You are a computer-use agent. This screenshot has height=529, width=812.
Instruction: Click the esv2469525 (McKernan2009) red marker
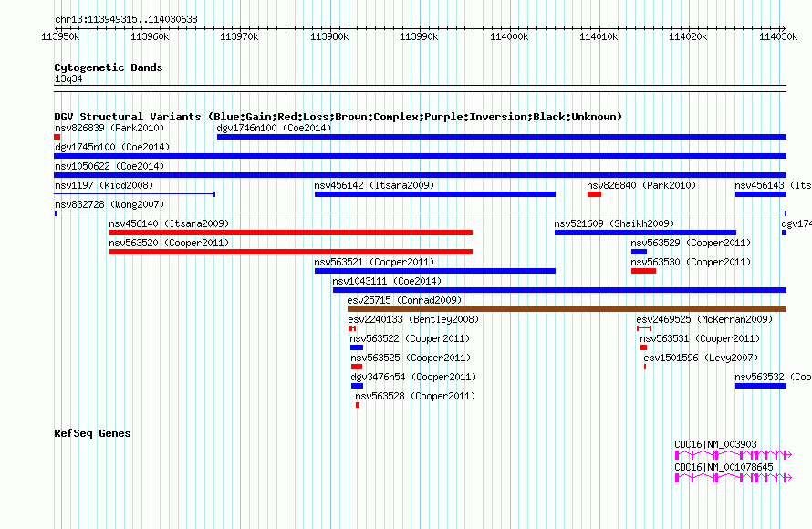pos(644,328)
